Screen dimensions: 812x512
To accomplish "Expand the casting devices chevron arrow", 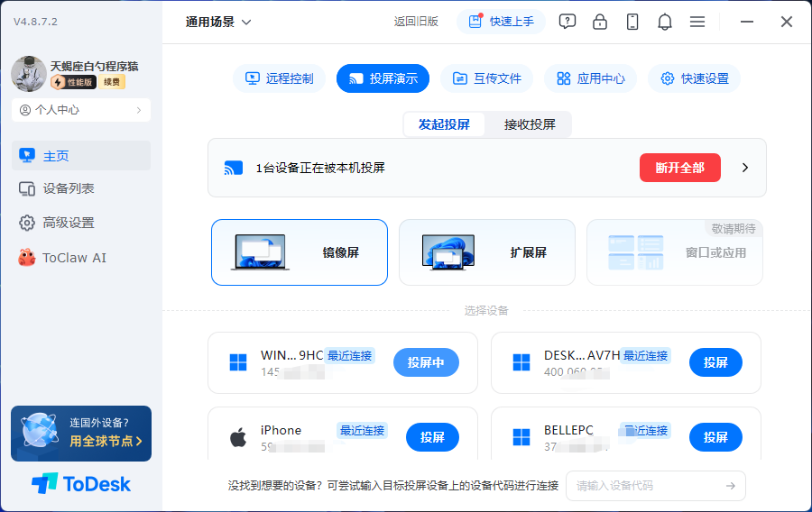I will coord(745,168).
